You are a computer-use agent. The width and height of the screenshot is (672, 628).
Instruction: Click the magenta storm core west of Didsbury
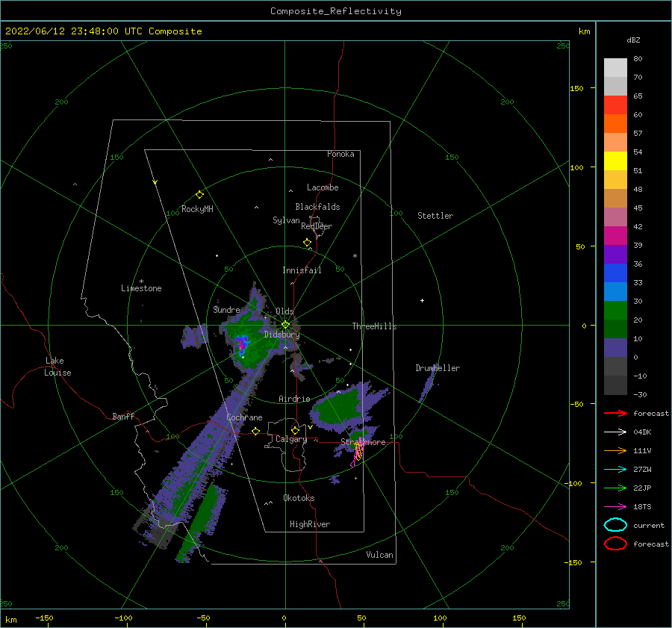[x=241, y=344]
